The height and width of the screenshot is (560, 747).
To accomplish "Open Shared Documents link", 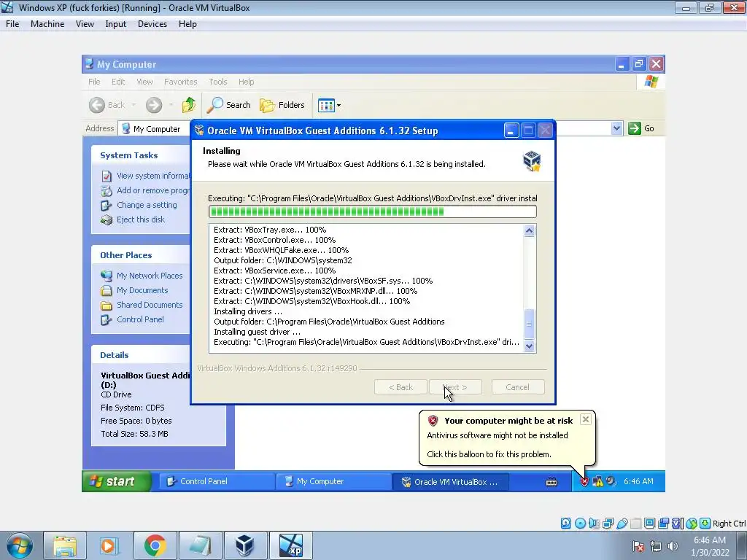I will 150,305.
